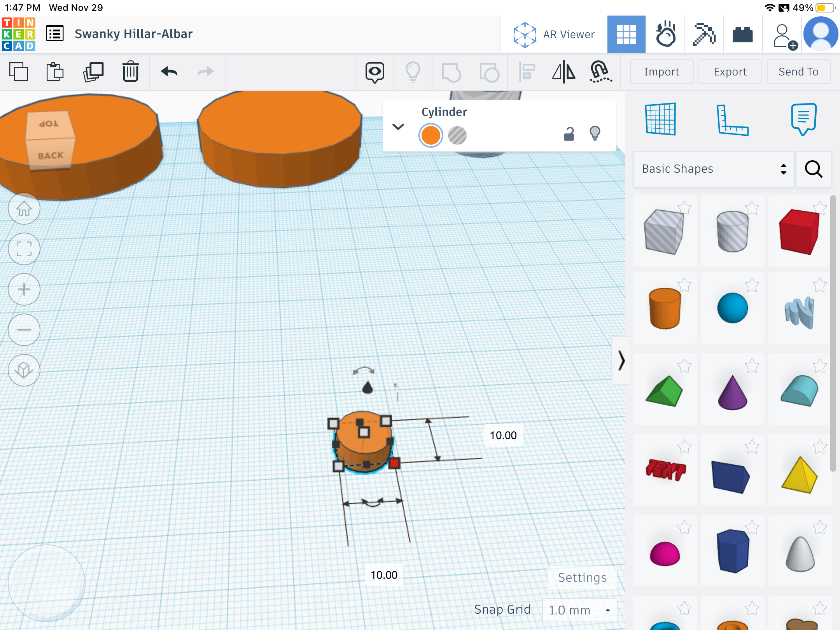The image size is (840, 630).
Task: Ungroup the selected shapes
Action: tap(489, 72)
